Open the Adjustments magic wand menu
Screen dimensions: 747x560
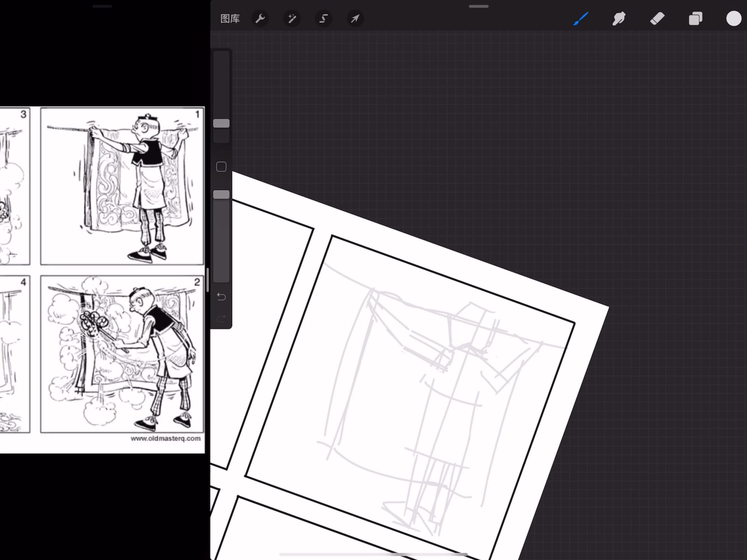292,19
